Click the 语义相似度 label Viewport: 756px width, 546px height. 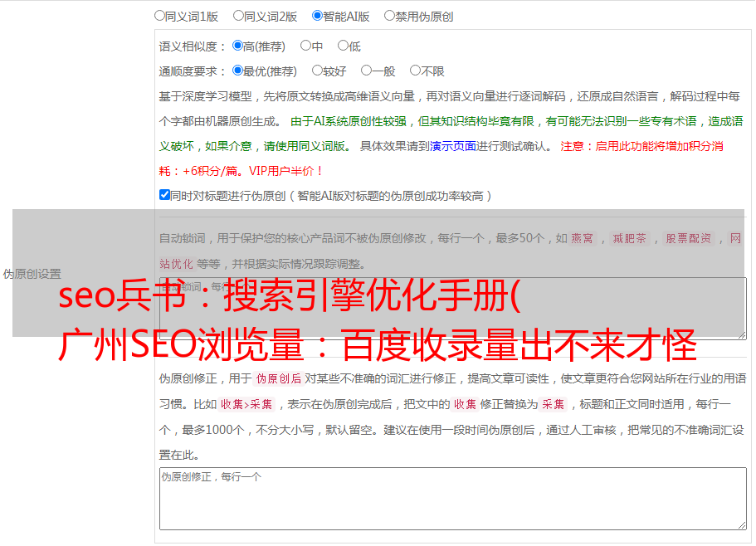point(192,46)
